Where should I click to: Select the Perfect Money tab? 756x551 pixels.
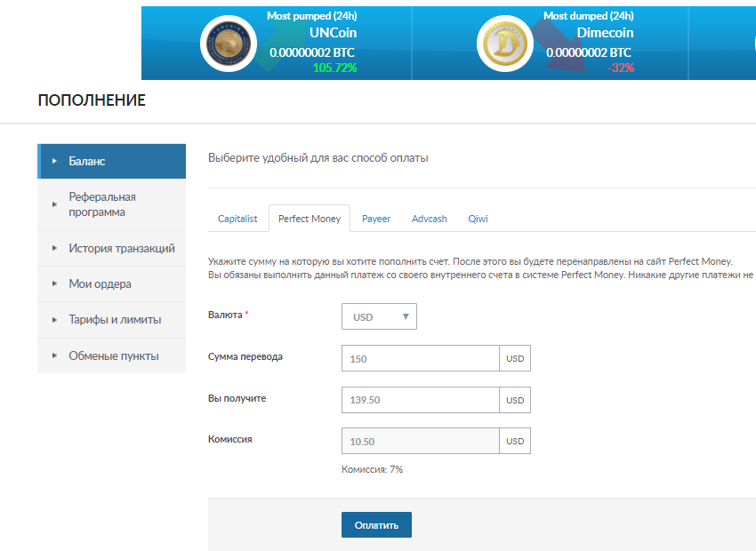[310, 219]
